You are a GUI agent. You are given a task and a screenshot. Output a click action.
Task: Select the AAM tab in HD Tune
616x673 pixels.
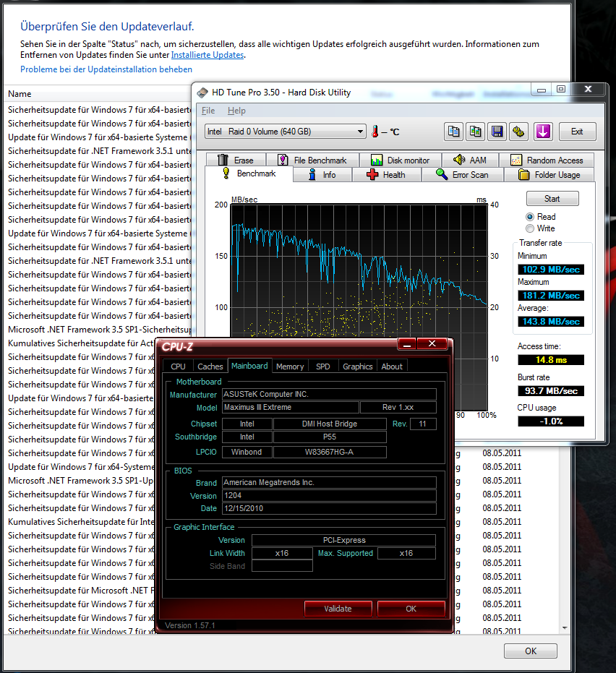click(x=477, y=159)
